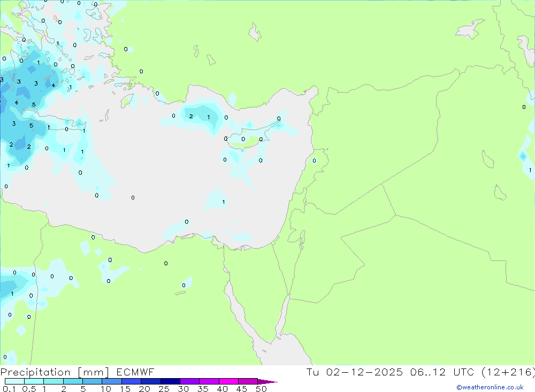Click the "(12+216)" forecast offset text

click(508, 372)
